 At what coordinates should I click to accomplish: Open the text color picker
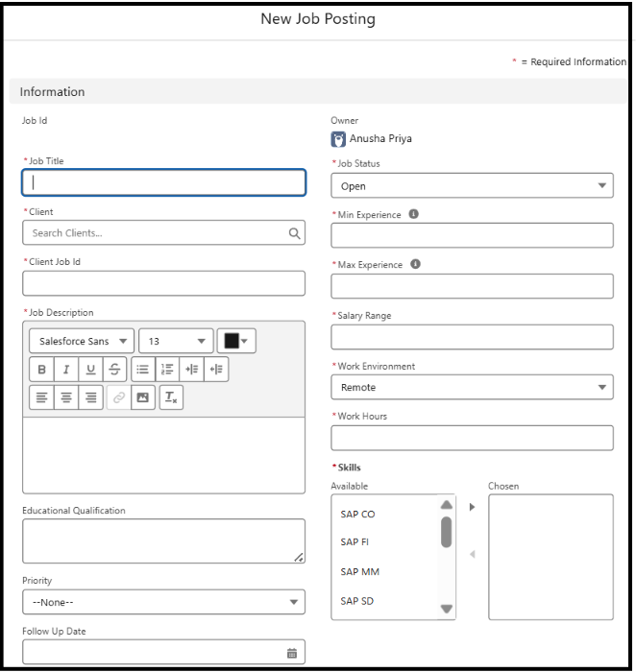click(x=236, y=341)
